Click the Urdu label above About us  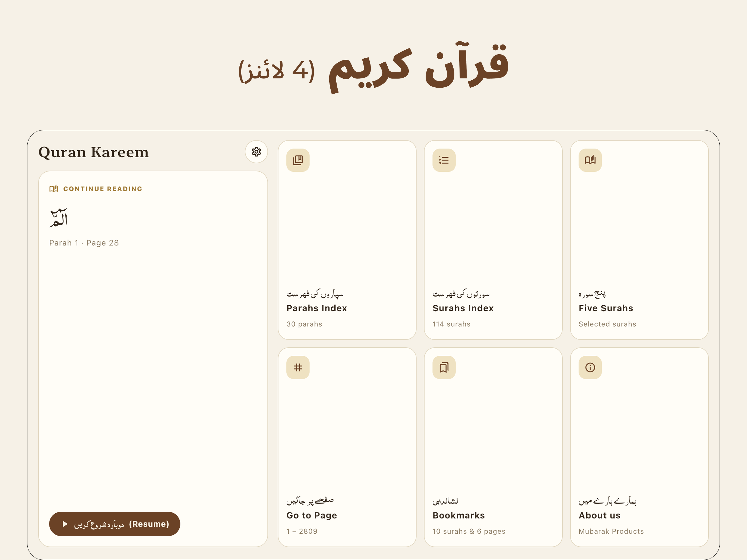(607, 501)
